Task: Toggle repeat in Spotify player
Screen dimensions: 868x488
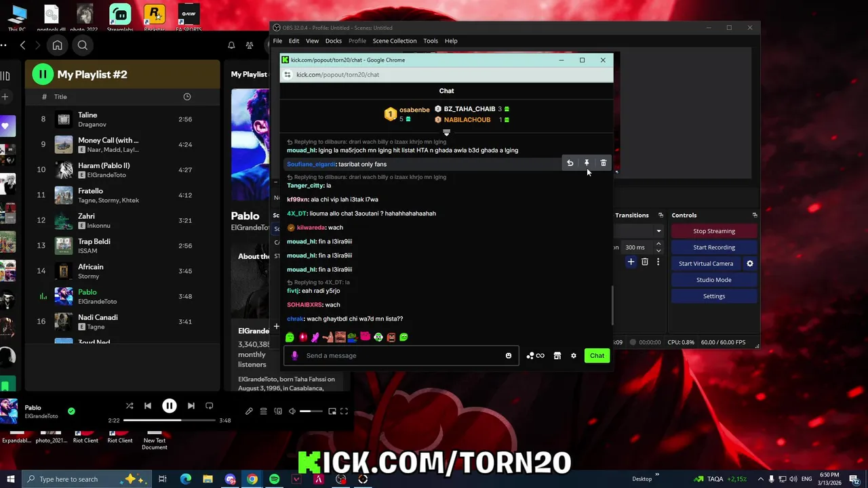Action: click(x=210, y=406)
